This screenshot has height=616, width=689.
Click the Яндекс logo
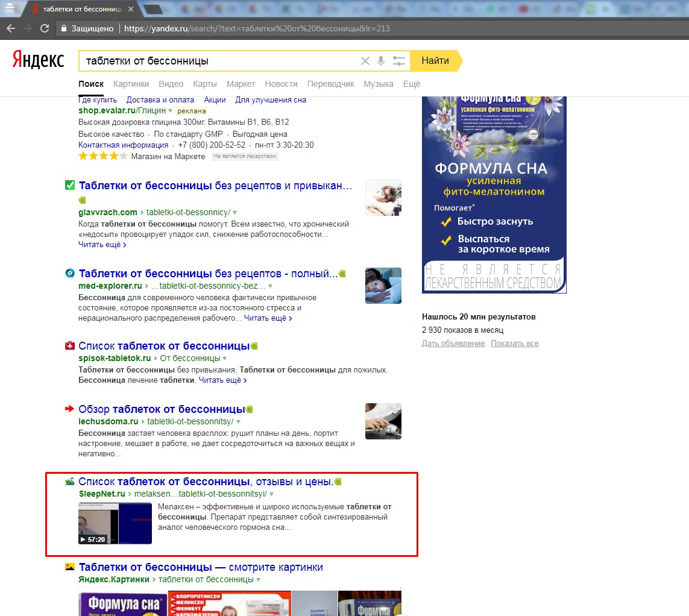pyautogui.click(x=38, y=59)
